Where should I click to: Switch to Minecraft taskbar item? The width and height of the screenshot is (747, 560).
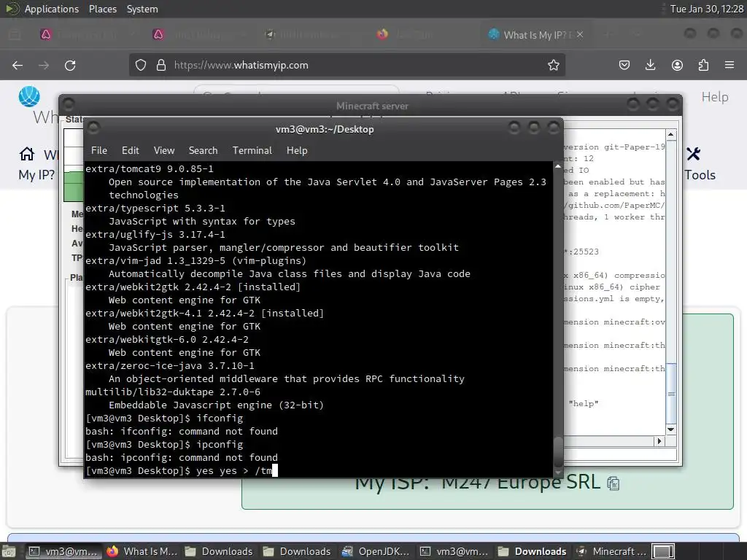click(611, 551)
